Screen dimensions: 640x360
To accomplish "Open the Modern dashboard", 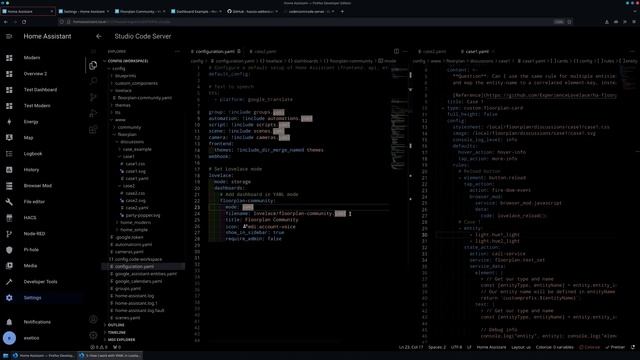I will tap(32, 58).
